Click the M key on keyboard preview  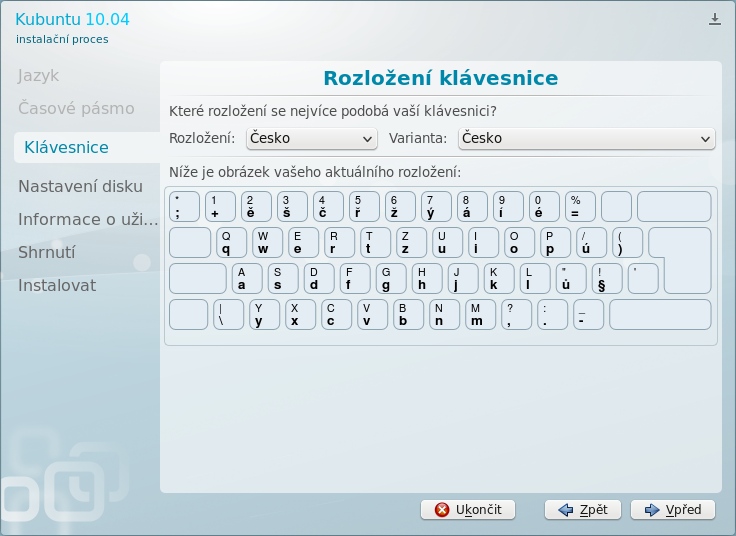point(481,315)
